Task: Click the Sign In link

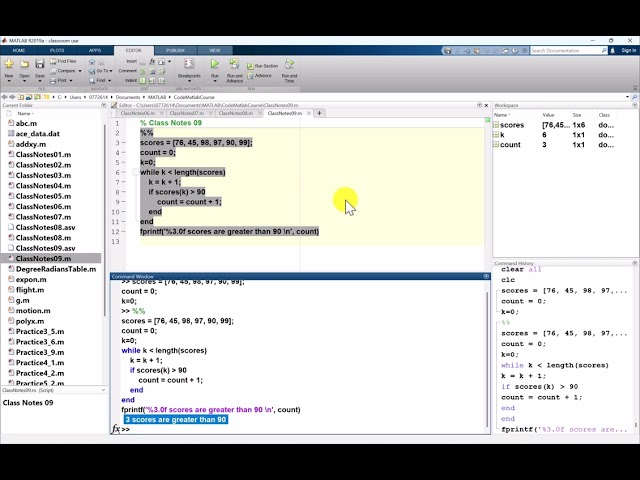Action: 629,51
